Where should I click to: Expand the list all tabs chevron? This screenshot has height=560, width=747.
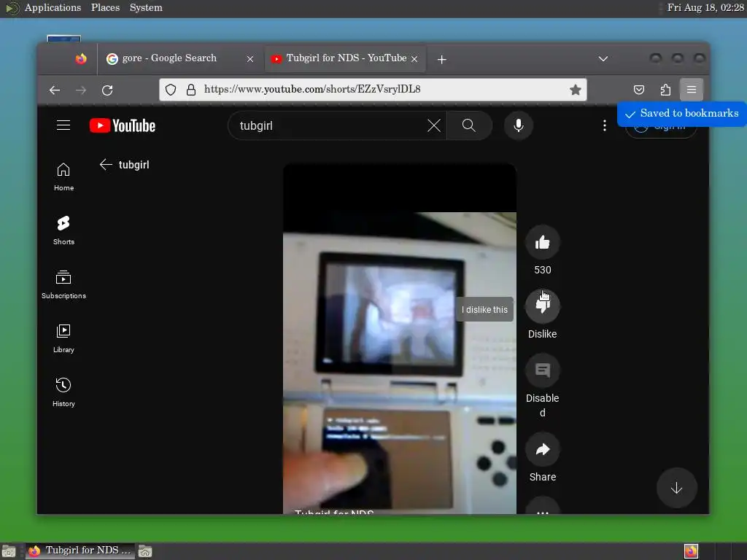click(x=603, y=58)
